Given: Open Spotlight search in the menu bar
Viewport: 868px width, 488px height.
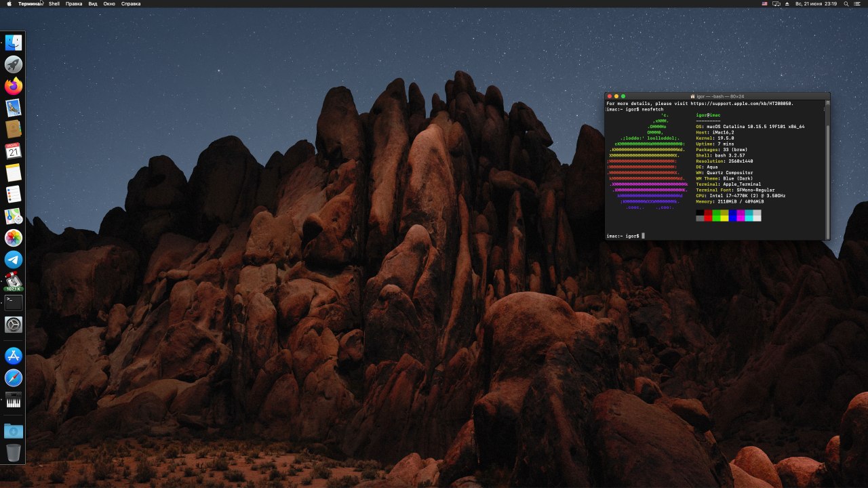Looking at the screenshot, I should pyautogui.click(x=846, y=3).
